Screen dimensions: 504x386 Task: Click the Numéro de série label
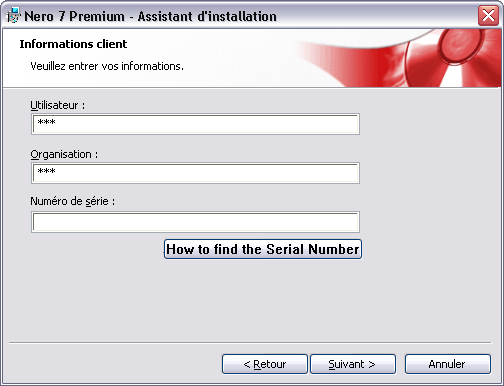72,201
